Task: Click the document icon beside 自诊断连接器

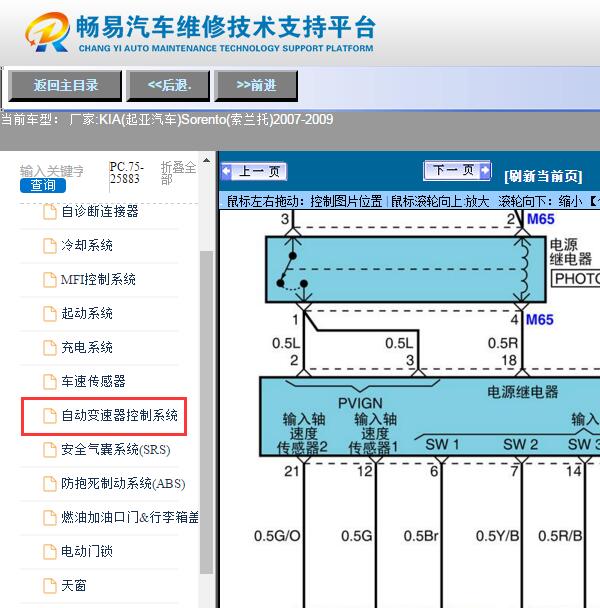Action: click(50, 212)
